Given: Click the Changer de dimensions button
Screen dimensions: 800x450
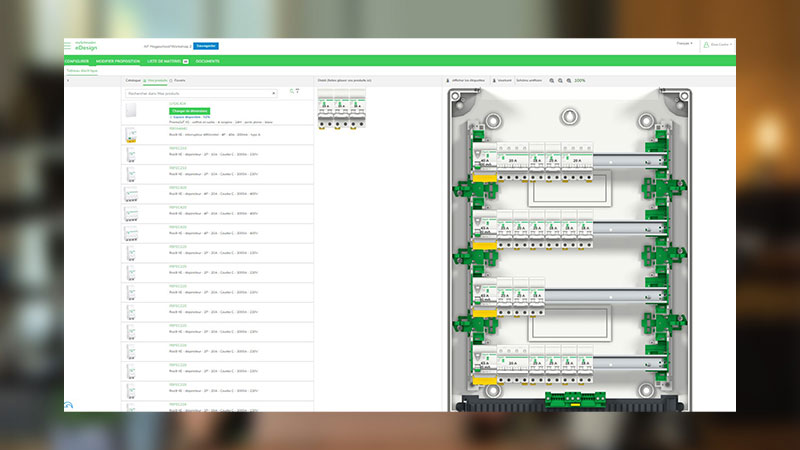Looking at the screenshot, I should 189,111.
